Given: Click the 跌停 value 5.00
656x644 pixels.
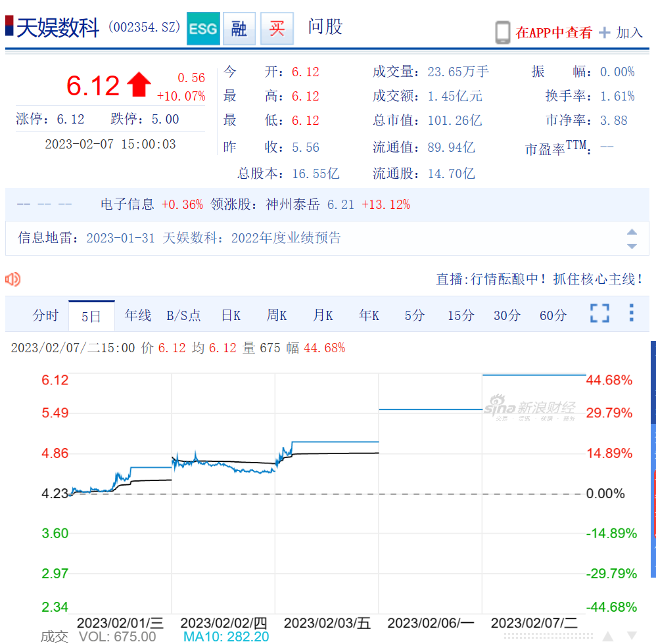Looking at the screenshot, I should click(165, 119).
